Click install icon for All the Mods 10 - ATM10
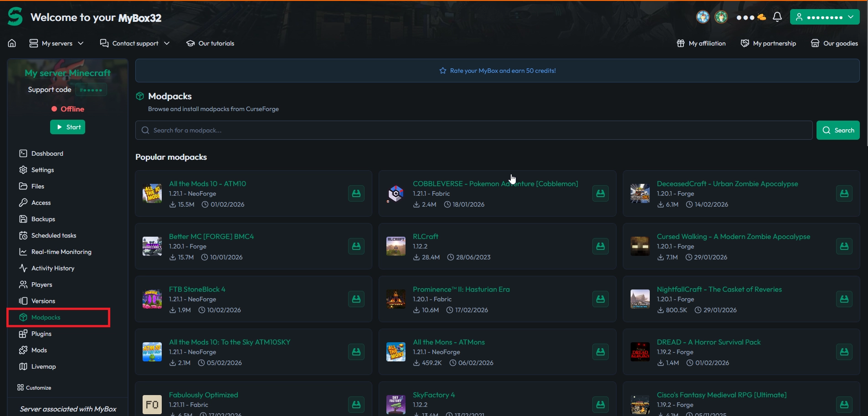 (x=356, y=193)
